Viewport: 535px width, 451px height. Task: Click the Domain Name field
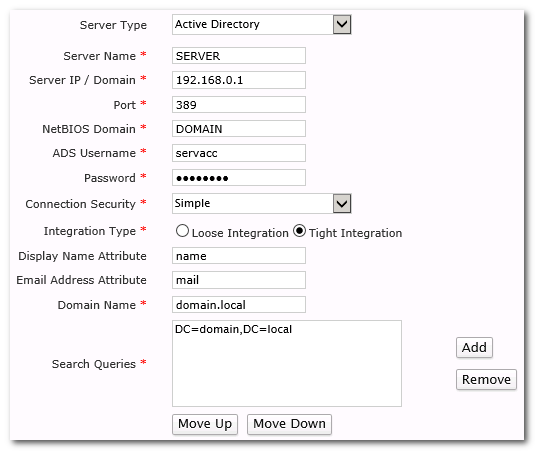239,305
